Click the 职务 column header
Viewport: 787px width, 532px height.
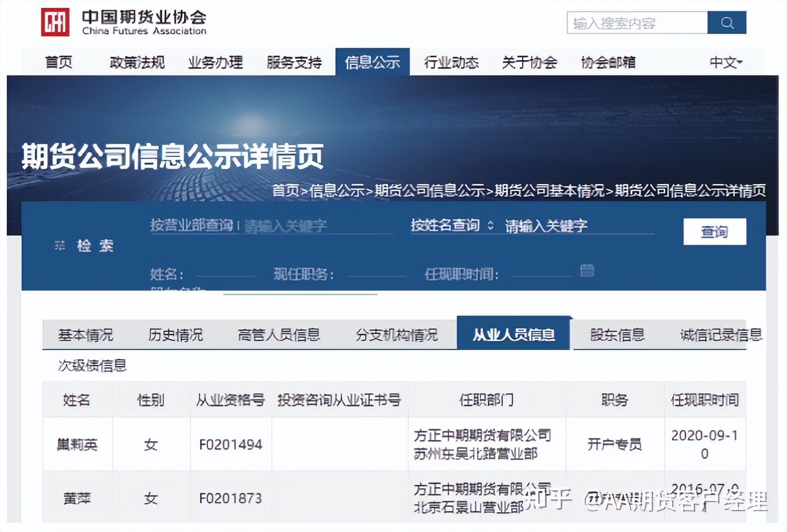tap(615, 400)
